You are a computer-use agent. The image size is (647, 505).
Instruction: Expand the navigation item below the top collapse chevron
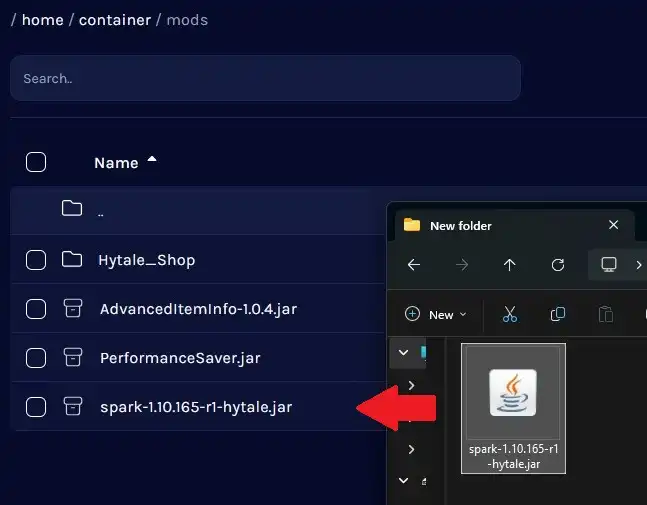pos(411,385)
